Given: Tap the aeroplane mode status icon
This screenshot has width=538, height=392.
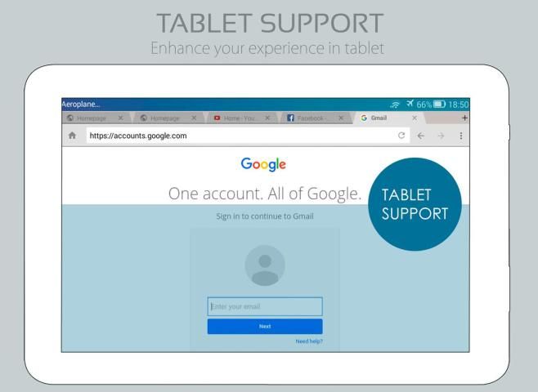Looking at the screenshot, I should coord(410,104).
